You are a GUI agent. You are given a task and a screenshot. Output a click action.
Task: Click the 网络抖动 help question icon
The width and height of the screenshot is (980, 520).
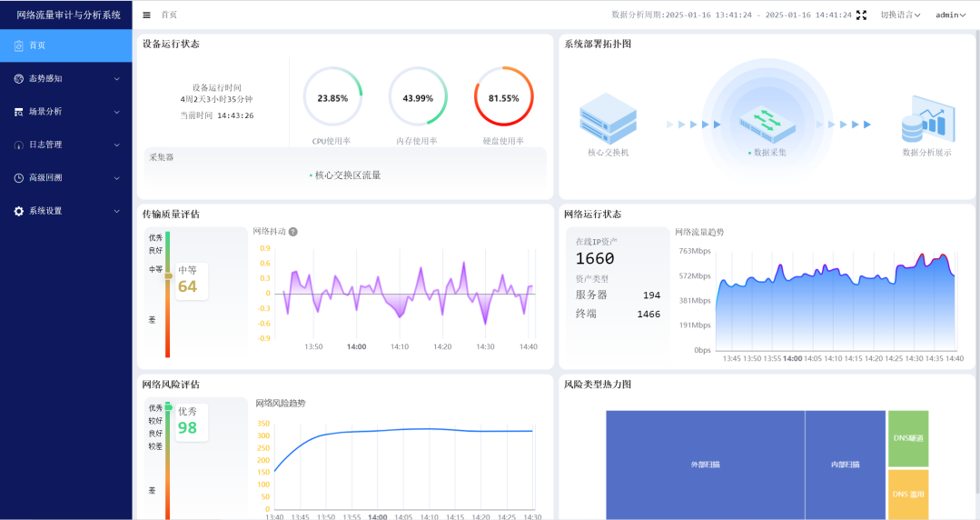[293, 232]
